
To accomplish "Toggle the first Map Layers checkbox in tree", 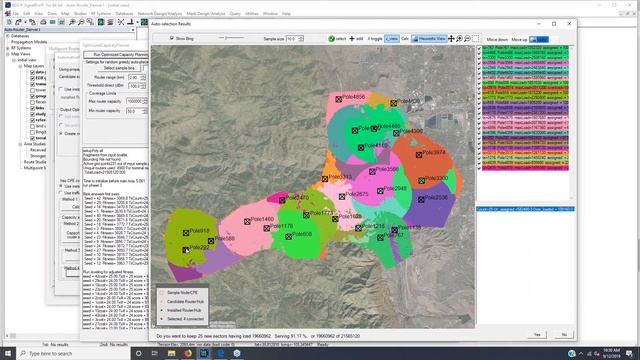I will [32, 72].
